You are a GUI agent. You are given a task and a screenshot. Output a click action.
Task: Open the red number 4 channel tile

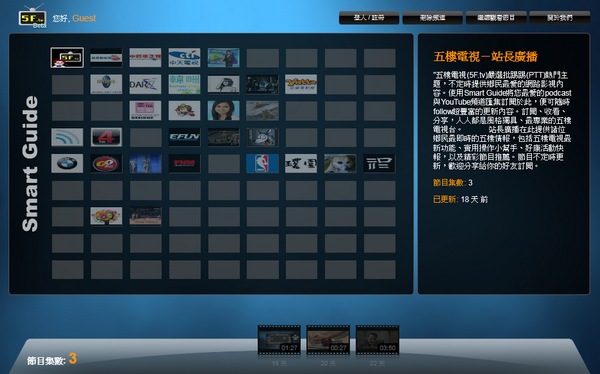point(106,137)
